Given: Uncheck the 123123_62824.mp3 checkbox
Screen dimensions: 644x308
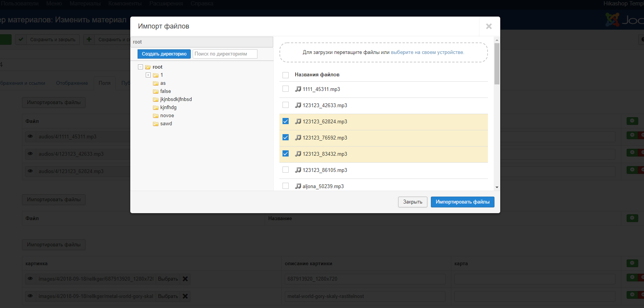Looking at the screenshot, I should 286,121.
